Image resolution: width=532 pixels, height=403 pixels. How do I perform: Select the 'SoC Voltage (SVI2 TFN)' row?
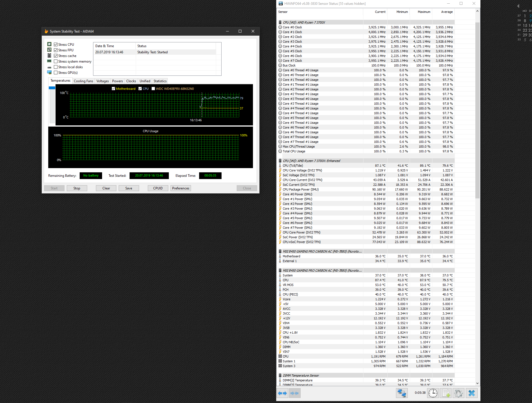click(366, 175)
